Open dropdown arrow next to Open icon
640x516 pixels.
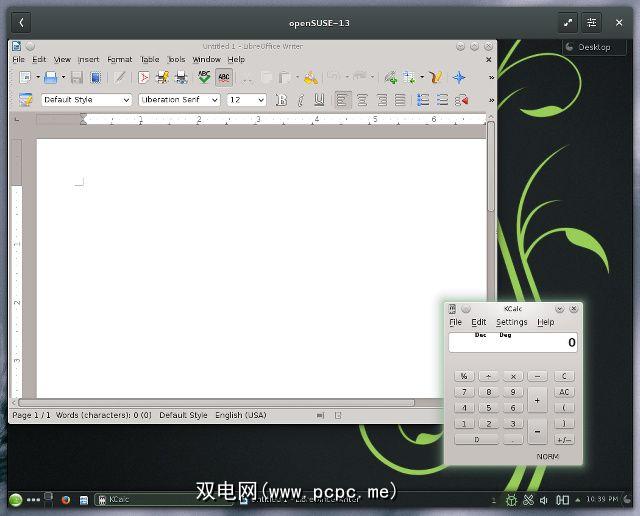tap(63, 77)
